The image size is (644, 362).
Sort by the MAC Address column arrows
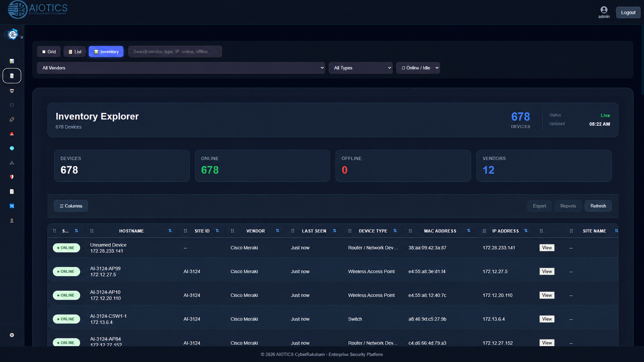(x=469, y=231)
